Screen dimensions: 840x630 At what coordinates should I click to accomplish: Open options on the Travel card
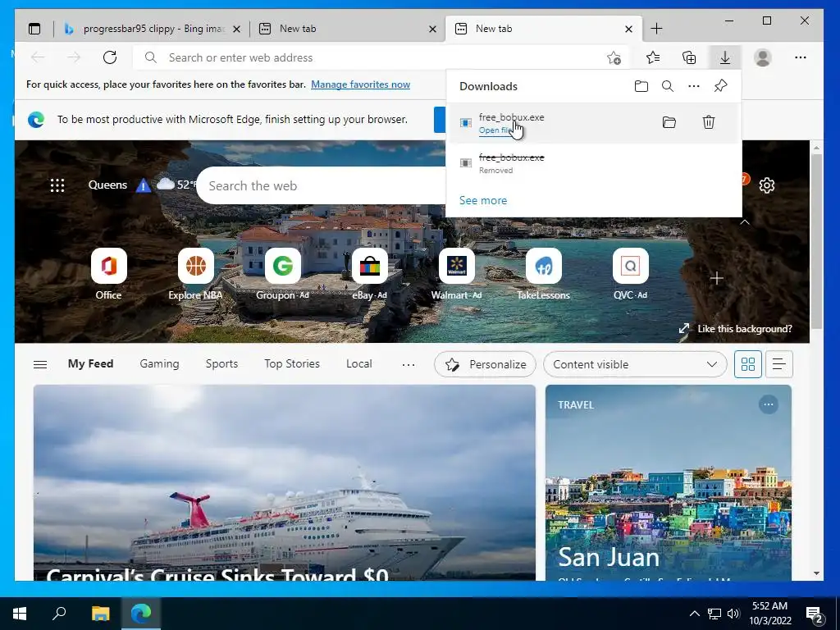pos(768,404)
